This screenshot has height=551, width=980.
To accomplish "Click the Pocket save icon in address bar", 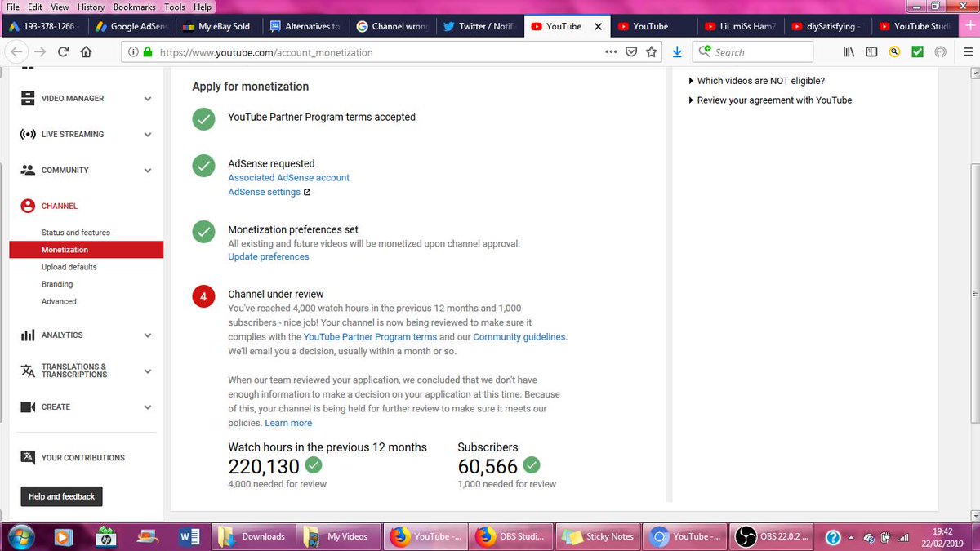I will pos(631,51).
